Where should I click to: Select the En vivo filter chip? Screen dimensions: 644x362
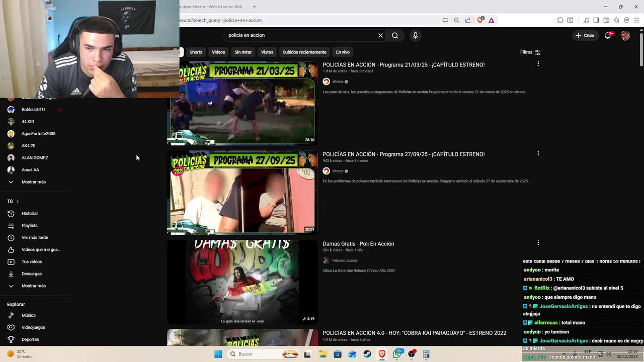point(343,52)
